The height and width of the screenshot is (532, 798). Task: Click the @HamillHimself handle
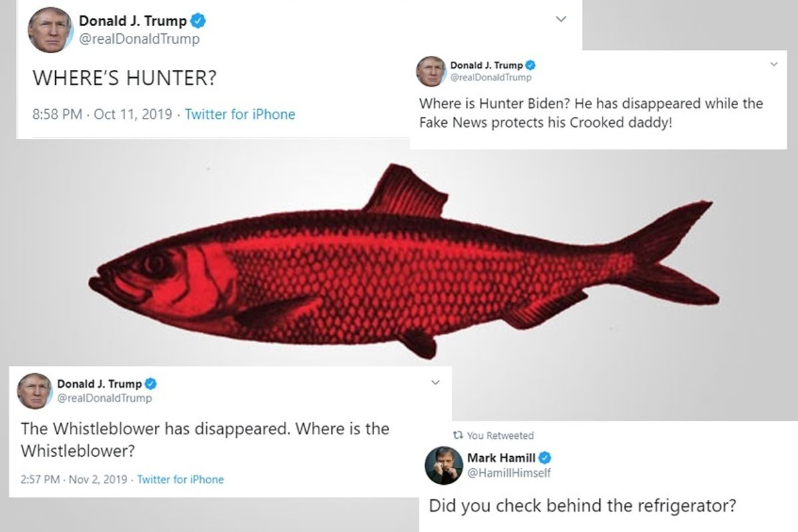509,473
